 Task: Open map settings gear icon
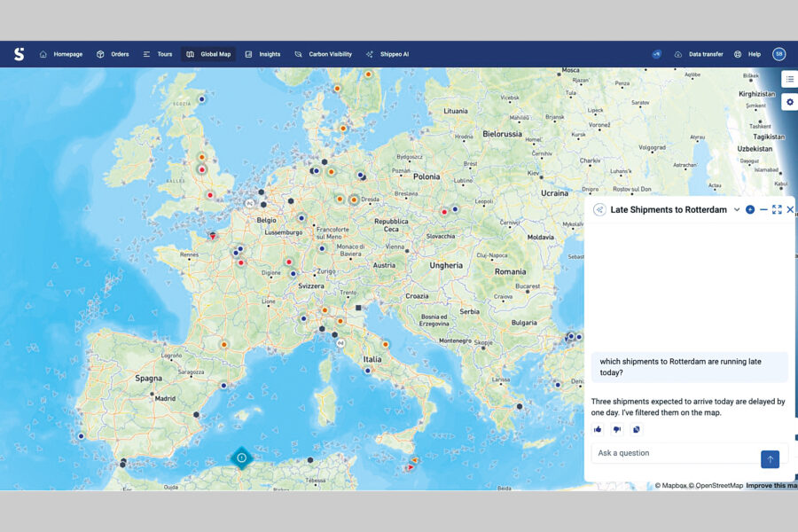tap(789, 102)
